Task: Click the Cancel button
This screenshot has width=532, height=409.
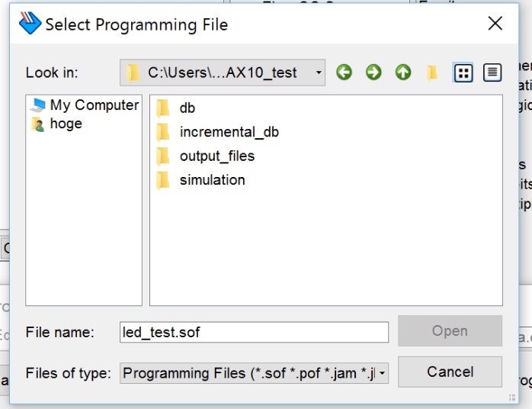Action: [450, 372]
